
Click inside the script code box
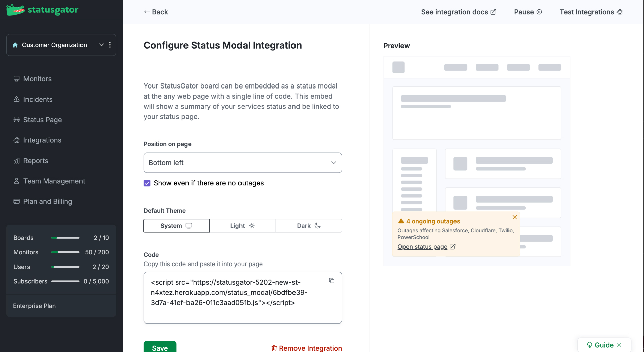(x=243, y=298)
